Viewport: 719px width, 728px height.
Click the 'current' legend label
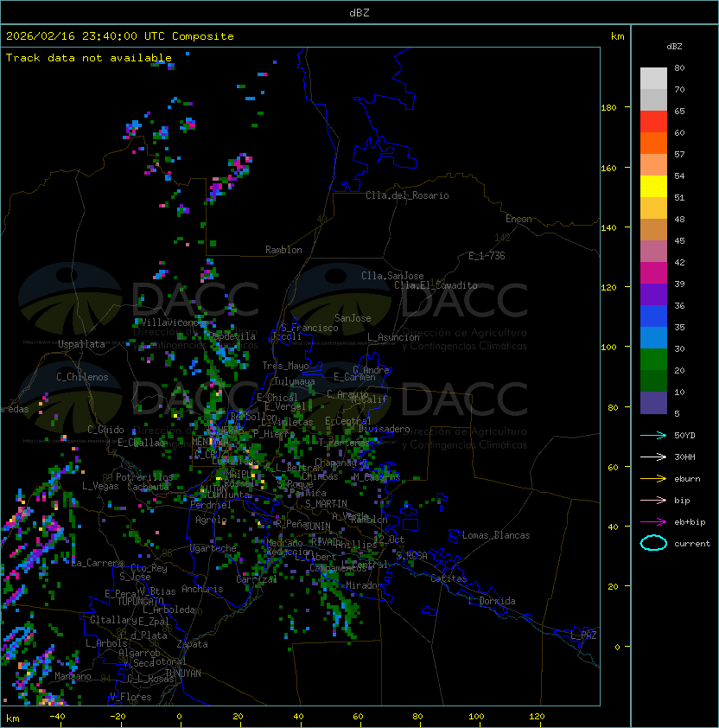(x=692, y=544)
